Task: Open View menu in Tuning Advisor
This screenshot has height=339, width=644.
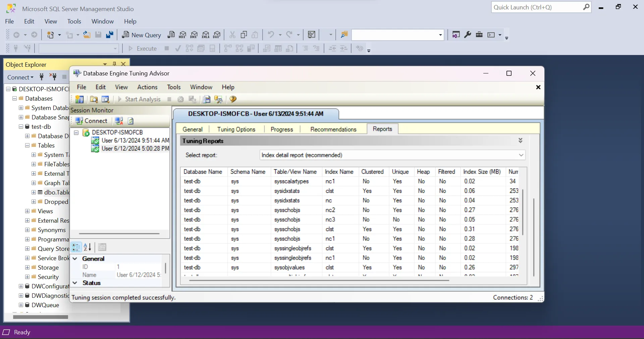Action: [121, 87]
